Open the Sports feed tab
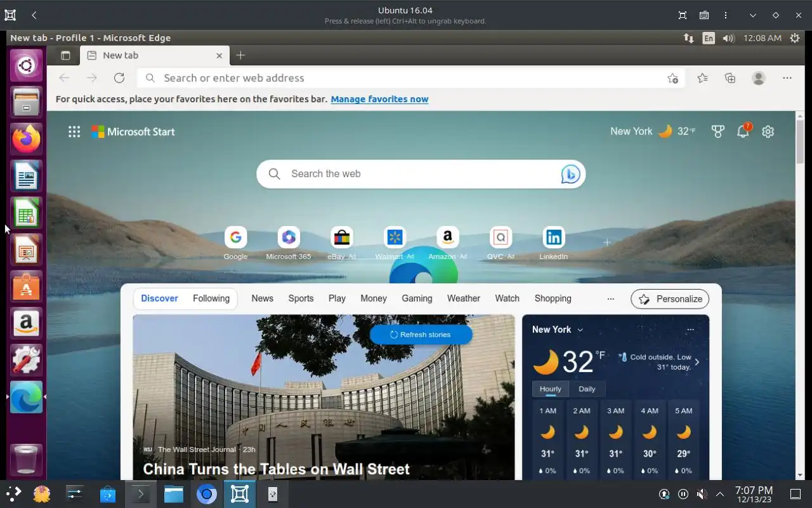The height and width of the screenshot is (508, 812). click(x=301, y=298)
